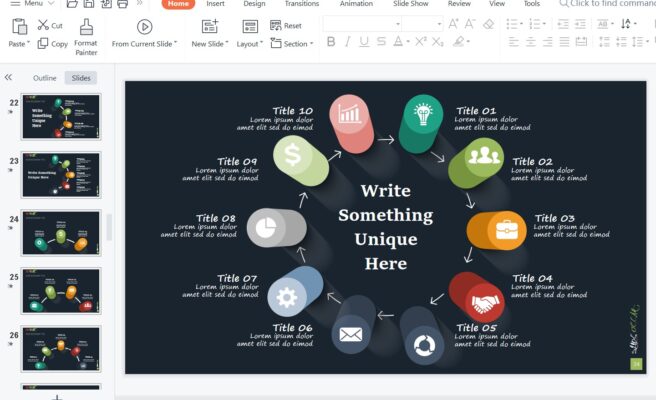Click the distributed alignment icon

581,42
